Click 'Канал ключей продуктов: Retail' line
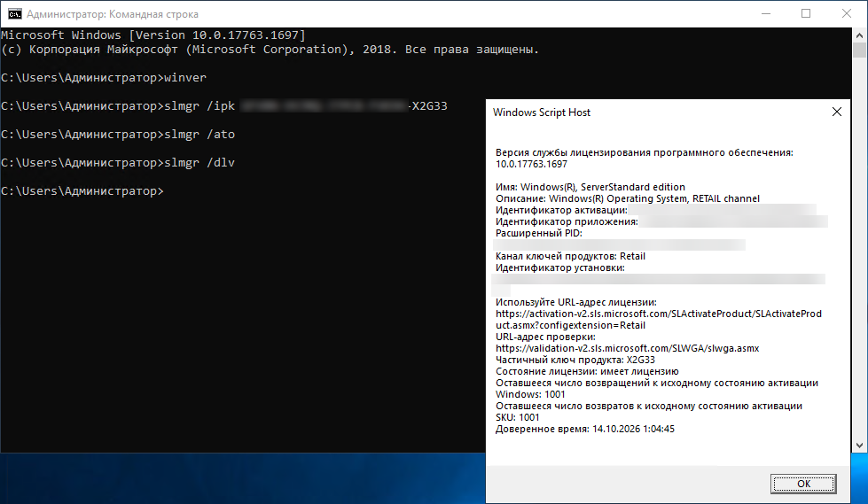 click(x=570, y=257)
